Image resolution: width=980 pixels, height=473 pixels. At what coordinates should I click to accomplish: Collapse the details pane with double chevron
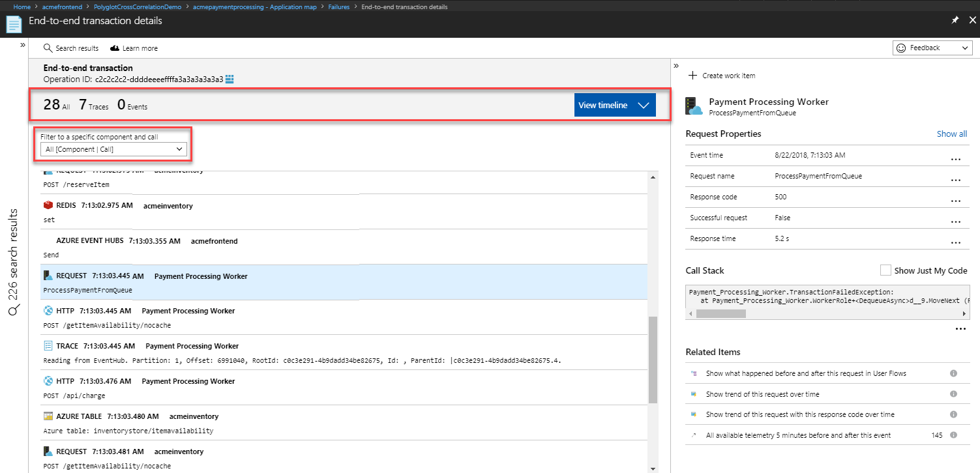(676, 66)
